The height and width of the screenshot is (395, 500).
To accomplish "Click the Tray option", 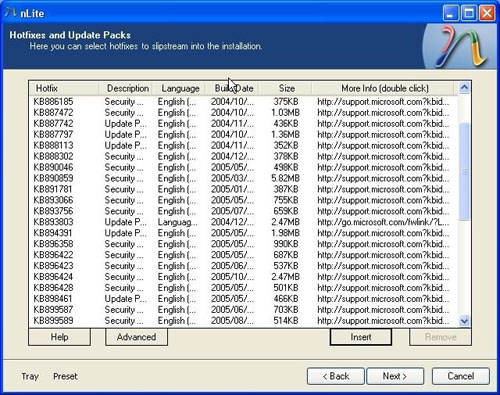I will coord(30,376).
